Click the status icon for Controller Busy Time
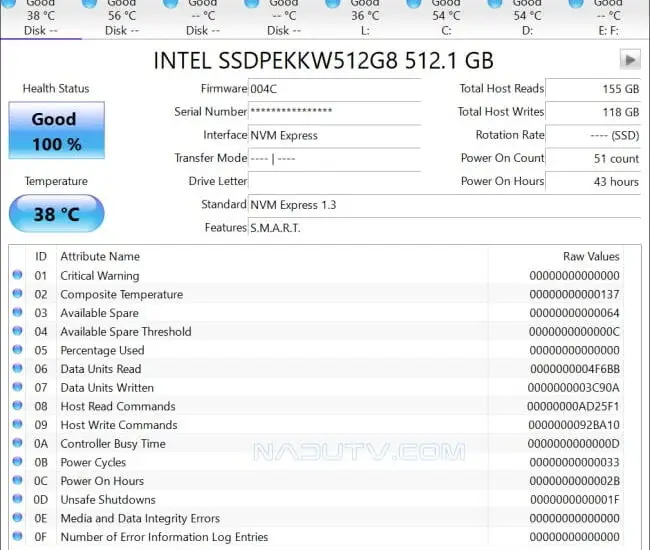This screenshot has height=550, width=650. [17, 442]
